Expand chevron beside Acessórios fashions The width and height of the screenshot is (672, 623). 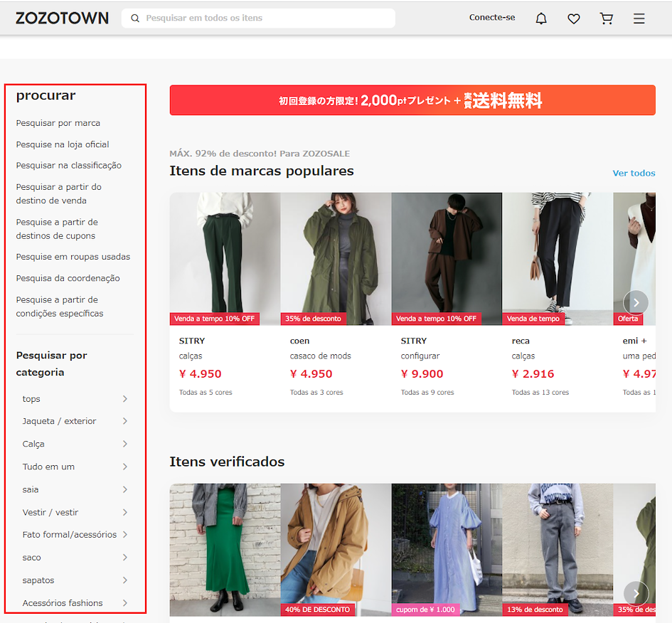tap(125, 602)
